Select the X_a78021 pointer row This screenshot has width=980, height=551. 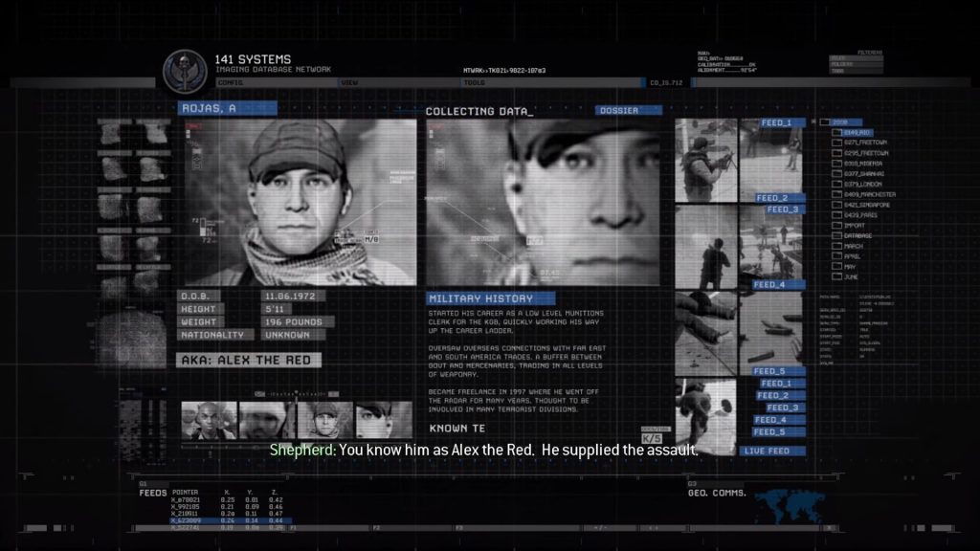point(226,499)
